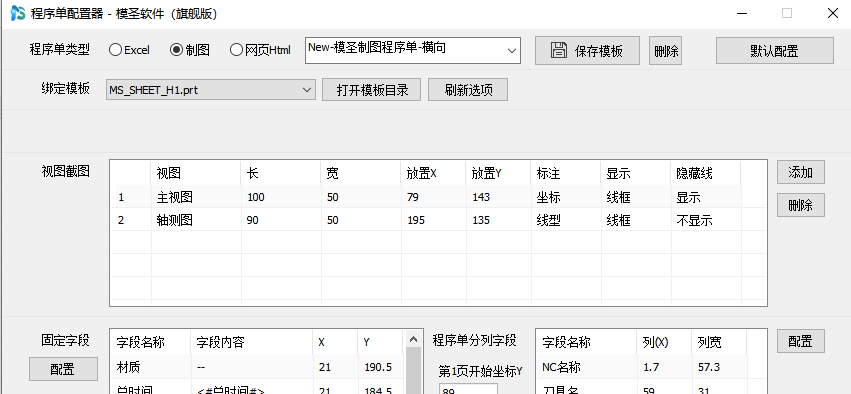Click 线框 display cell in 主视图 row
The height and width of the screenshot is (394, 851).
636,197
